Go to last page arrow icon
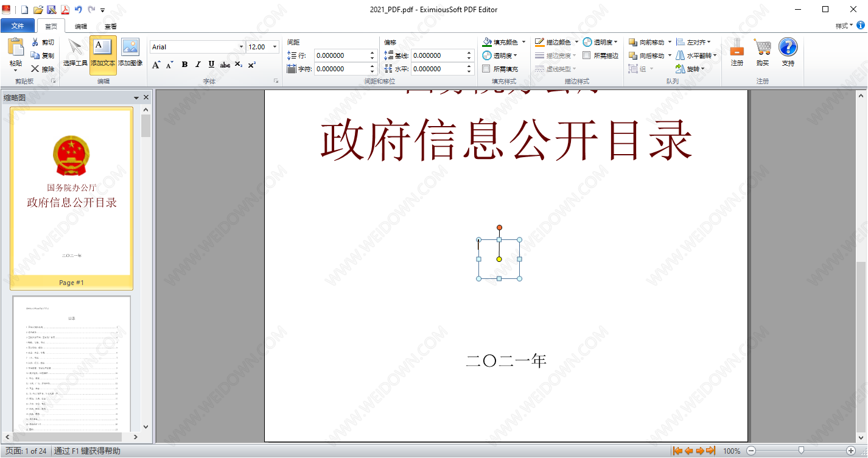868x458 pixels. coord(711,451)
